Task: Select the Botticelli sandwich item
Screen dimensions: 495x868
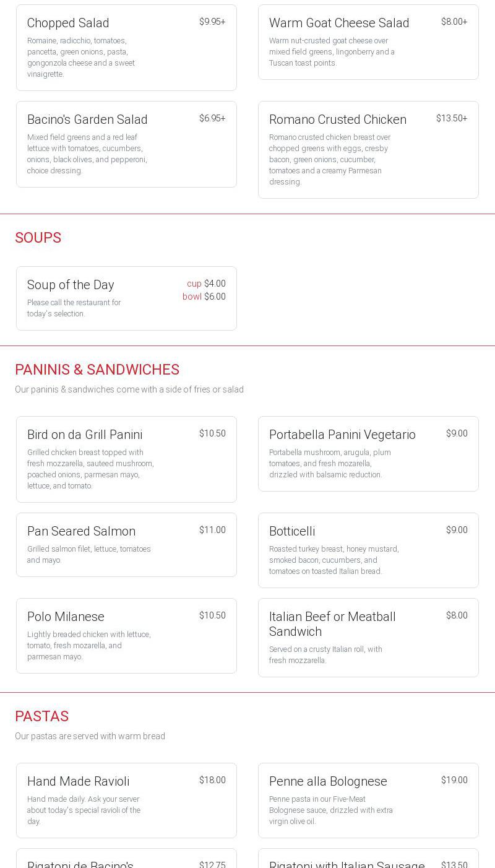Action: [368, 550]
